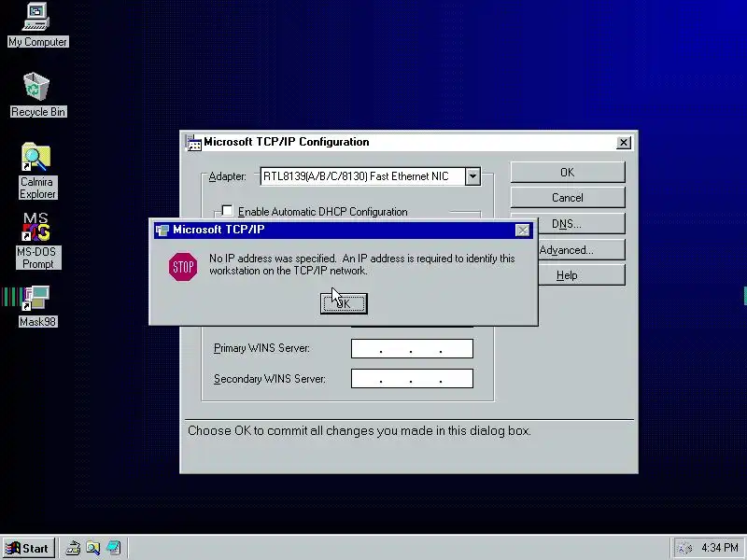Open the Start menu
Screen dimensions: 747x560
[29, 548]
